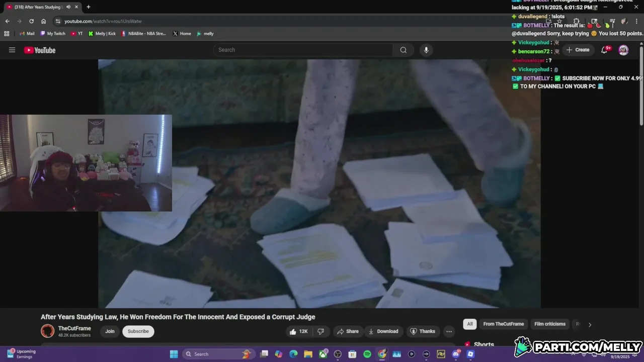Click the YouTube video player frame
Image resolution: width=644 pixels, height=362 pixels.
click(x=319, y=184)
